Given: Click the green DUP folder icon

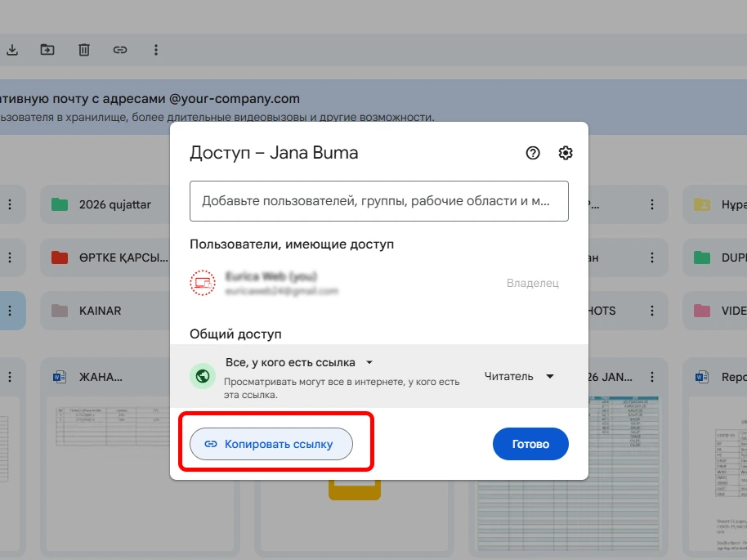Looking at the screenshot, I should pos(702,258).
